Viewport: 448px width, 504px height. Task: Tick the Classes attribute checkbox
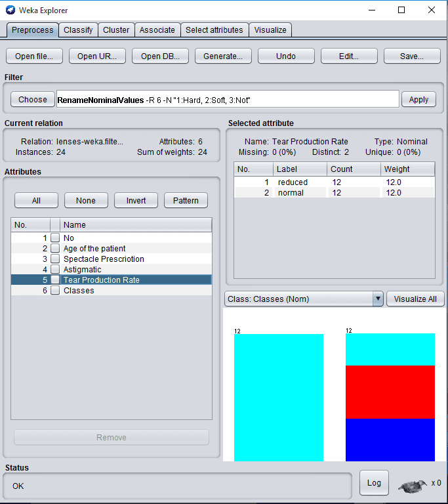click(x=55, y=290)
